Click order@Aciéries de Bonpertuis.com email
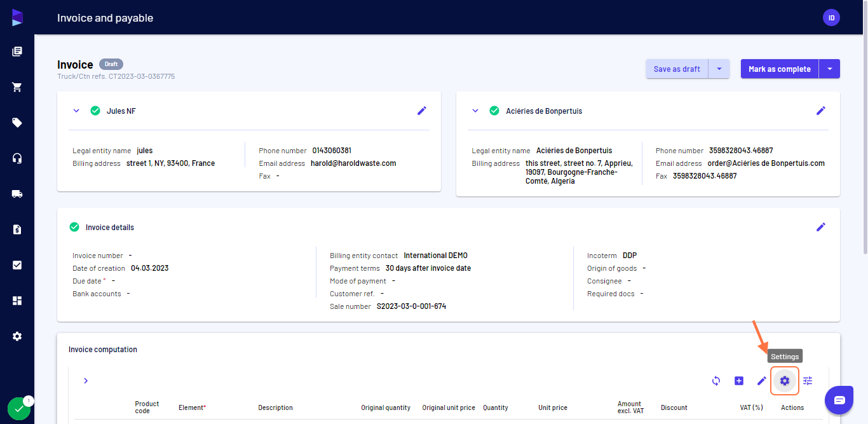Screen dimensions: 868x424 pos(766,163)
